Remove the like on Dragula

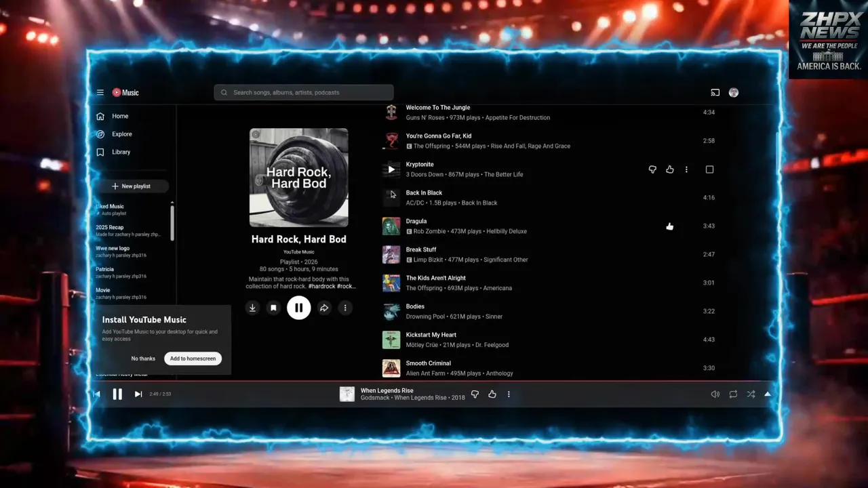point(669,226)
